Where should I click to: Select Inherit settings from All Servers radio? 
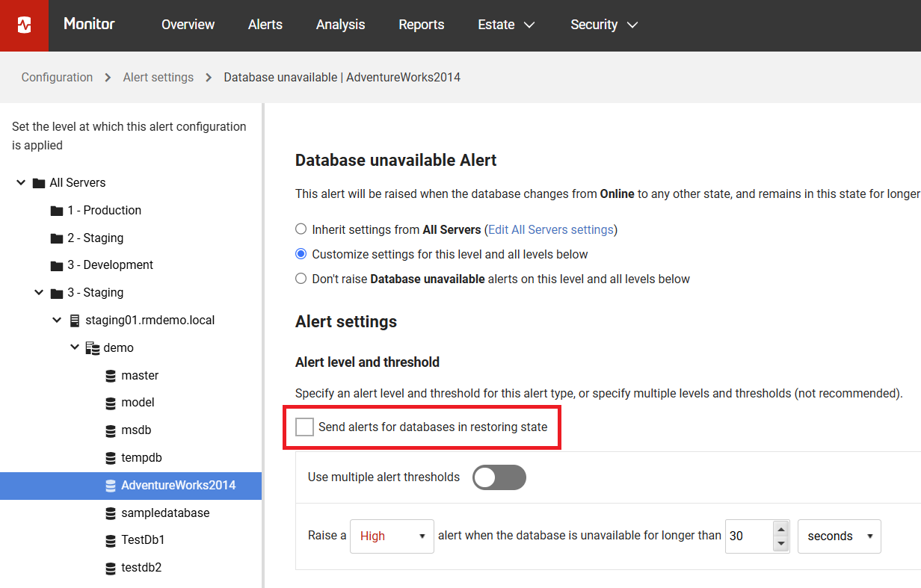click(301, 229)
